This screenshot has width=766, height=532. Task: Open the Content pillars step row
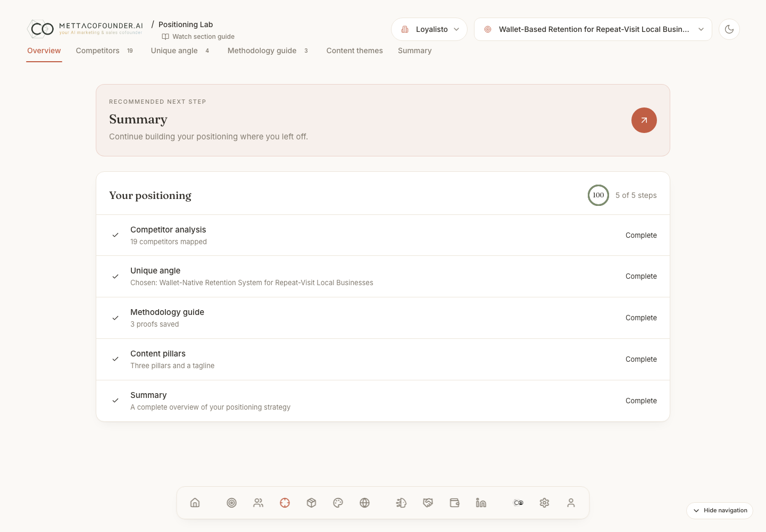tap(383, 360)
